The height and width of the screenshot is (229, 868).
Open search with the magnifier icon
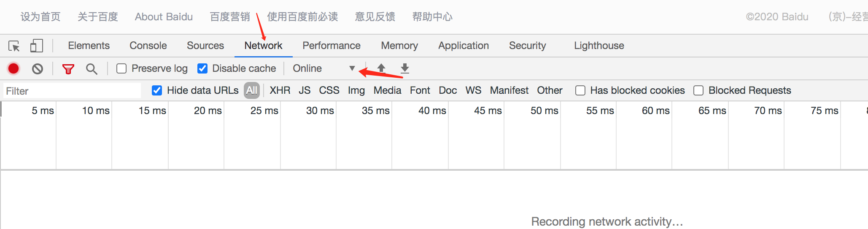pos(92,69)
